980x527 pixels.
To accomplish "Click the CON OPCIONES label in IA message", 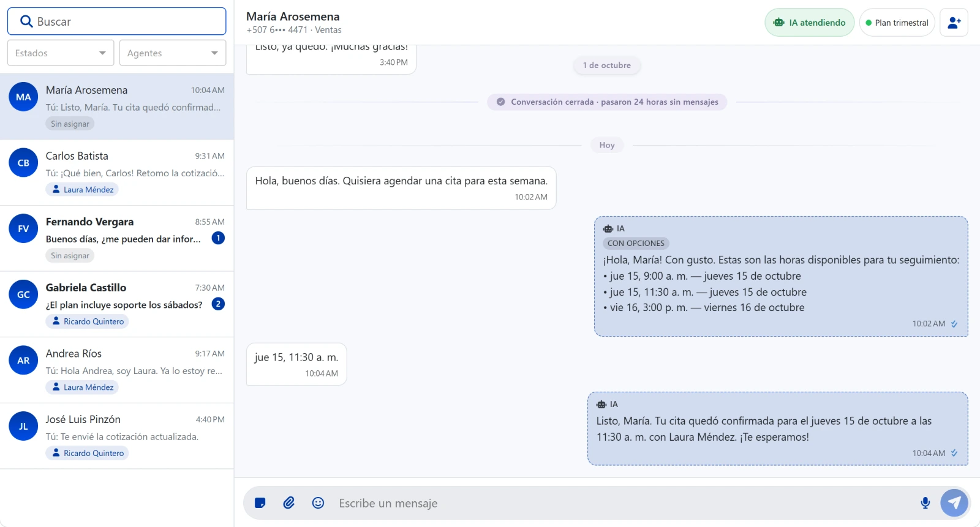I will point(636,243).
